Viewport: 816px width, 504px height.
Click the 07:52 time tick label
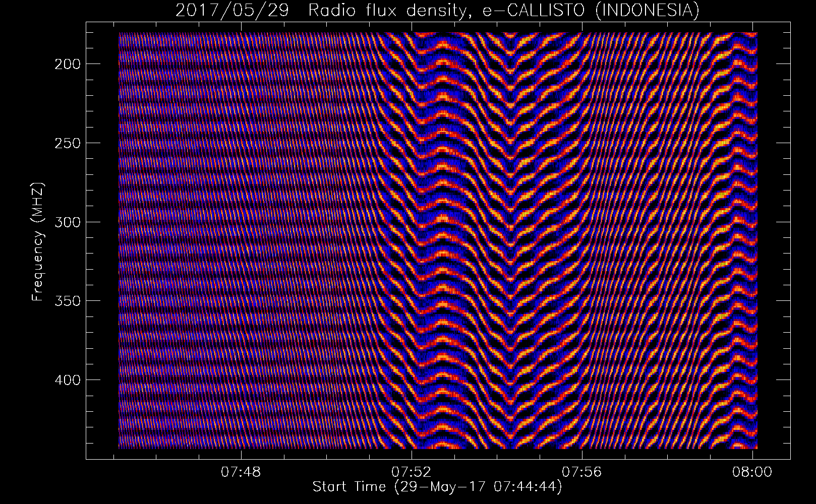[412, 472]
